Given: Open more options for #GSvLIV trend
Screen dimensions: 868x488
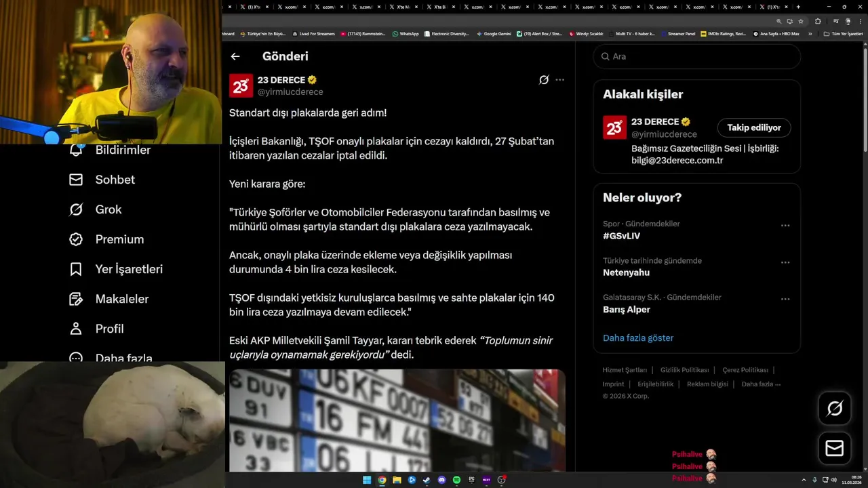Looking at the screenshot, I should 785,226.
